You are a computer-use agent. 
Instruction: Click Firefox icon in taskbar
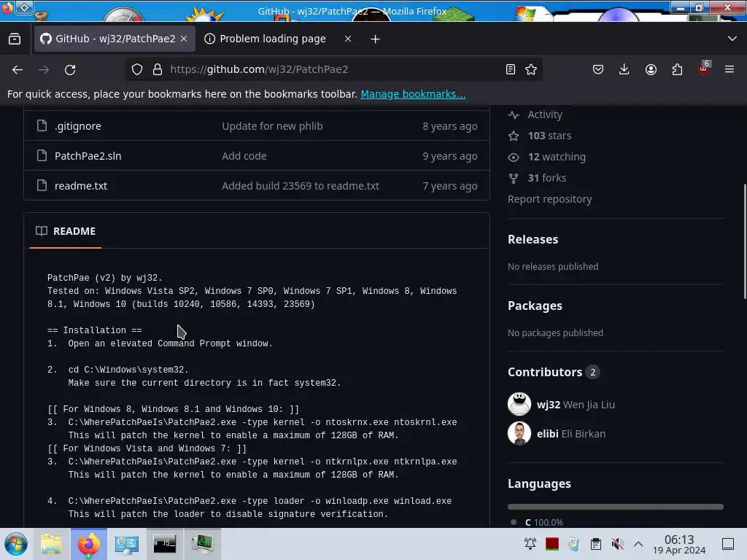tap(88, 544)
